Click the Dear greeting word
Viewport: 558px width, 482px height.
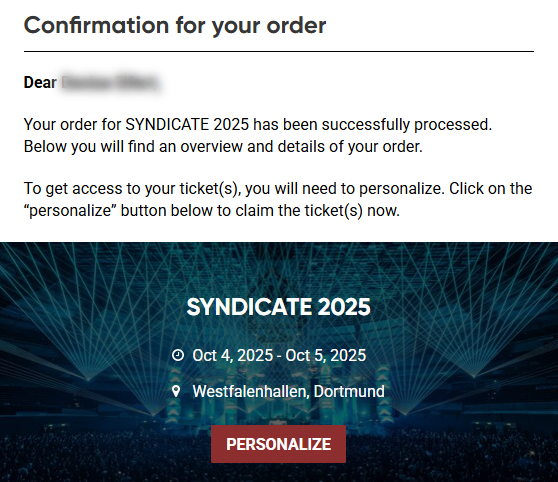pyautogui.click(x=40, y=83)
